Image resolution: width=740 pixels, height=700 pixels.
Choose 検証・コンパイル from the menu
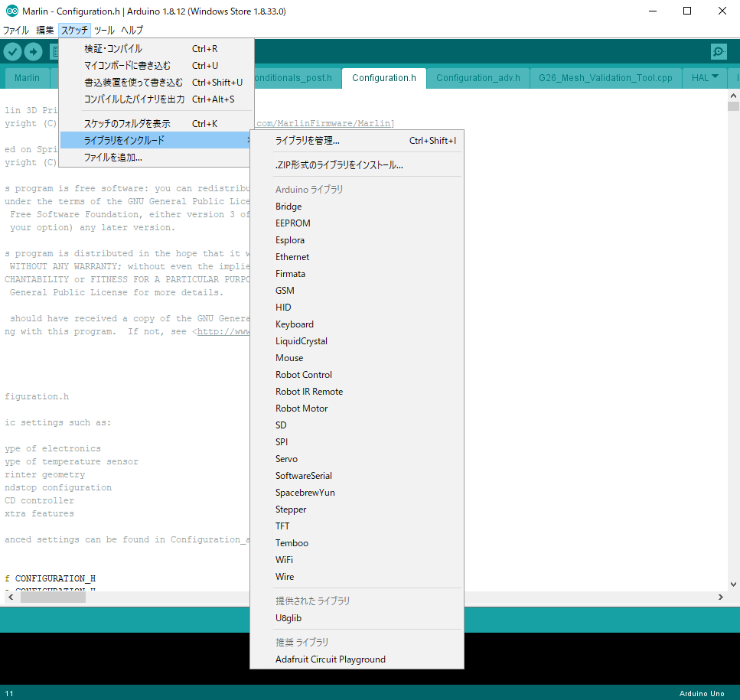click(x=155, y=49)
